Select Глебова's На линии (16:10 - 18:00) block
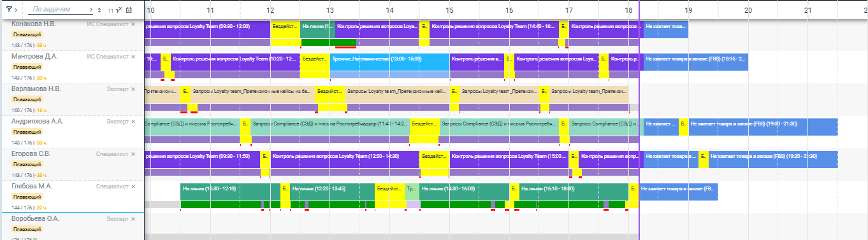The height and width of the screenshot is (240, 868). 574,192
